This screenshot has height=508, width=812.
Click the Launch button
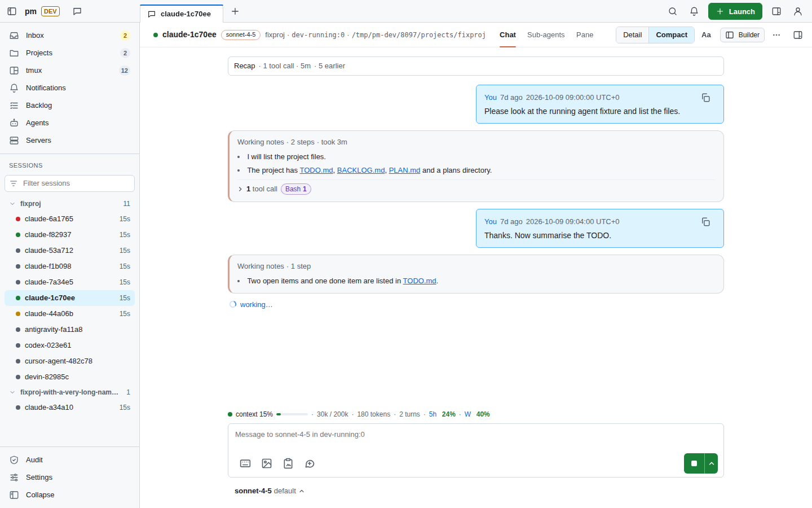[x=735, y=11]
